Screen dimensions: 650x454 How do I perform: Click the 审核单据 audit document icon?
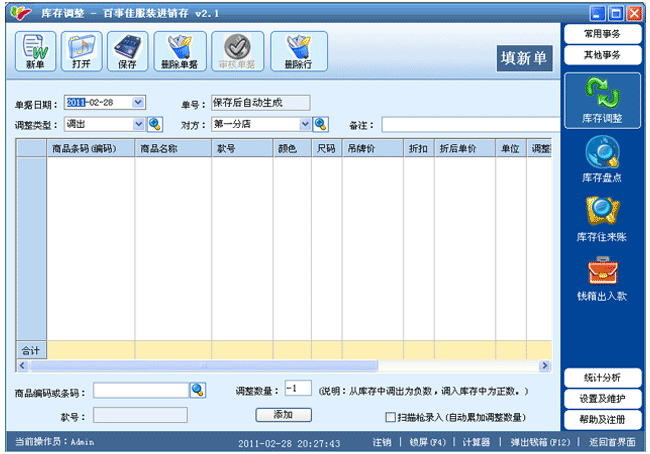pos(237,51)
